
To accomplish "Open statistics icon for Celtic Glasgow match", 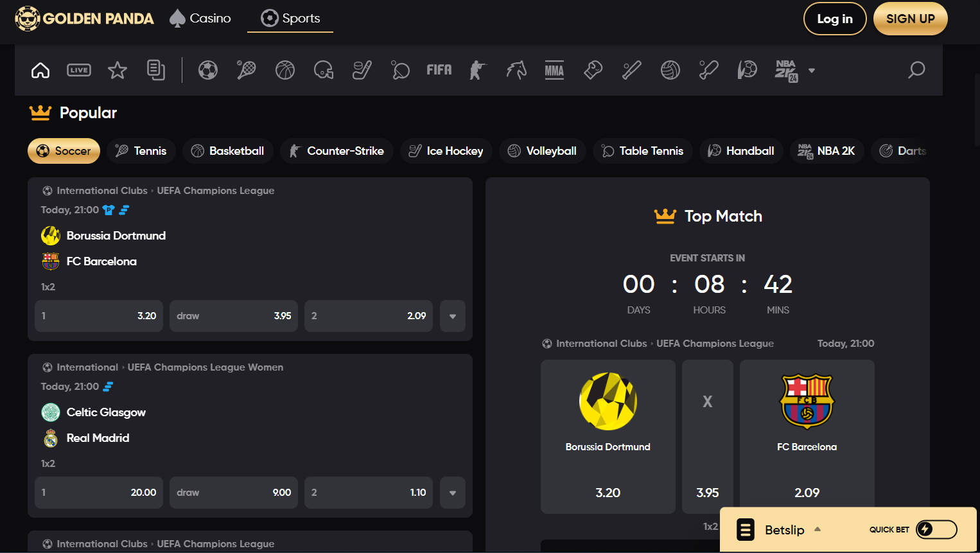I will click(108, 387).
